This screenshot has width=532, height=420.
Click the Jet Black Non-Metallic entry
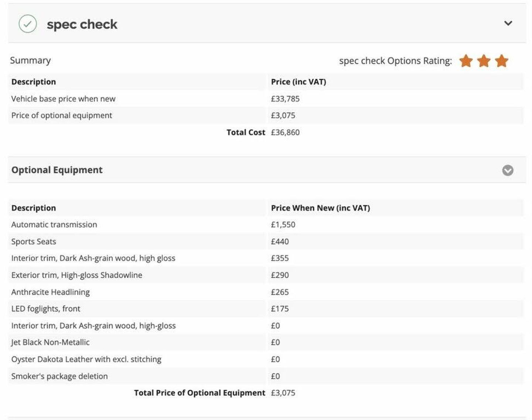tap(50, 342)
